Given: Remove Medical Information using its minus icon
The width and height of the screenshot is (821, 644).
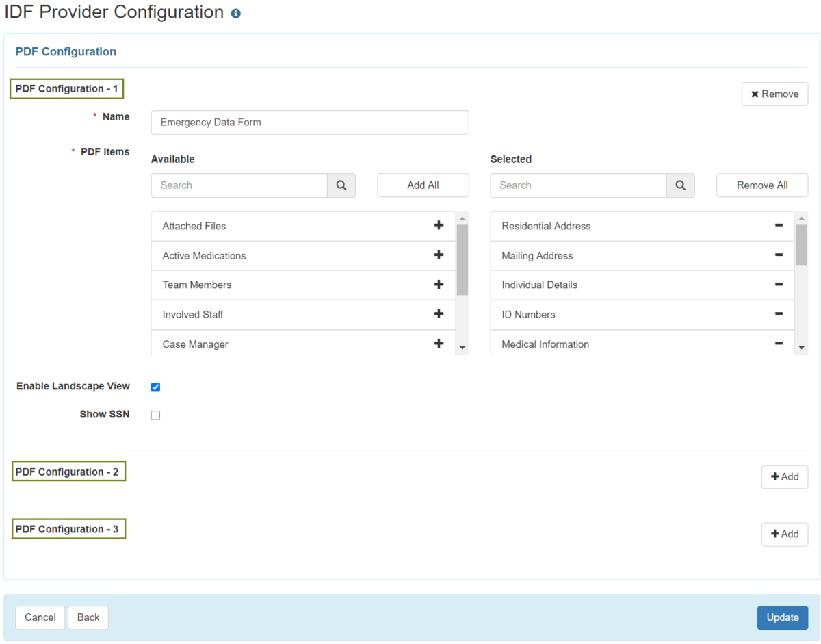Looking at the screenshot, I should click(779, 344).
